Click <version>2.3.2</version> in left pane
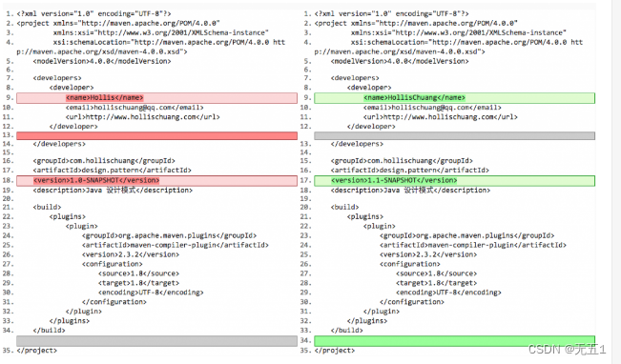 point(131,254)
